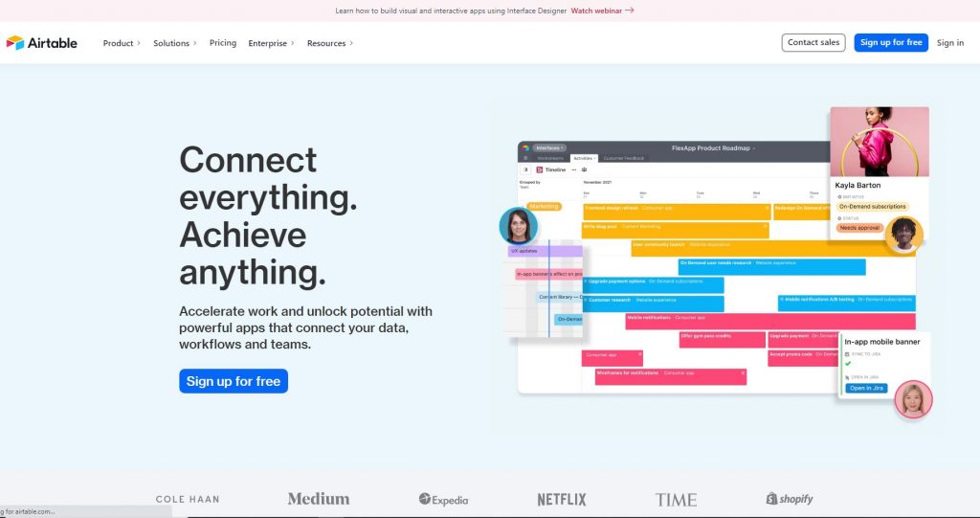Select the man's avatar on yellow circle
The image size is (980, 518).
903,235
